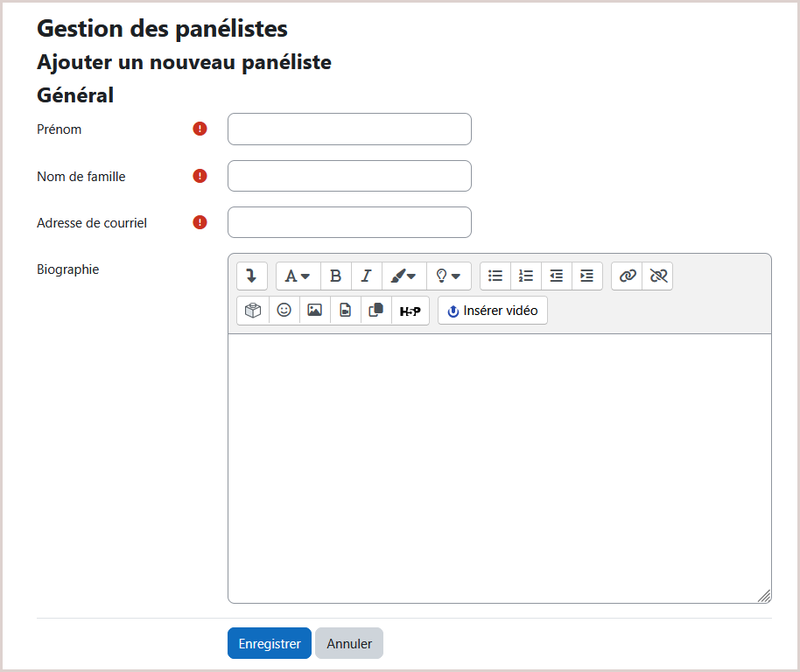Remove link with the unlink icon
Screen dimensions: 800x672
tap(657, 276)
